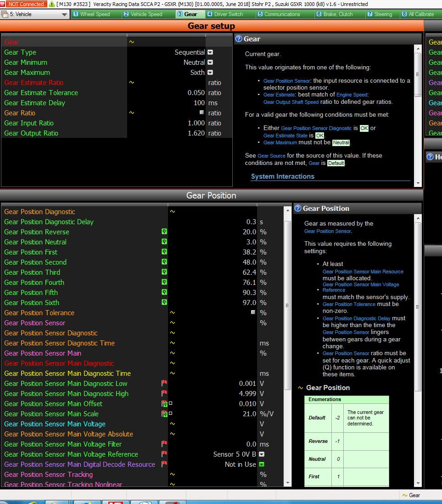Follow the Gear Source link in Gear help
Viewport: 442px width, 504px height.
pyautogui.click(x=271, y=156)
